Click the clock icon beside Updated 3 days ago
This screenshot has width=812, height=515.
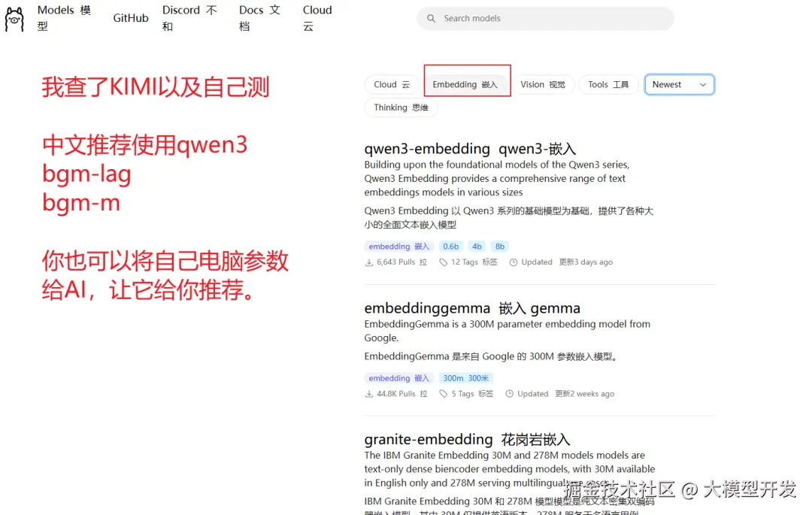point(514,262)
